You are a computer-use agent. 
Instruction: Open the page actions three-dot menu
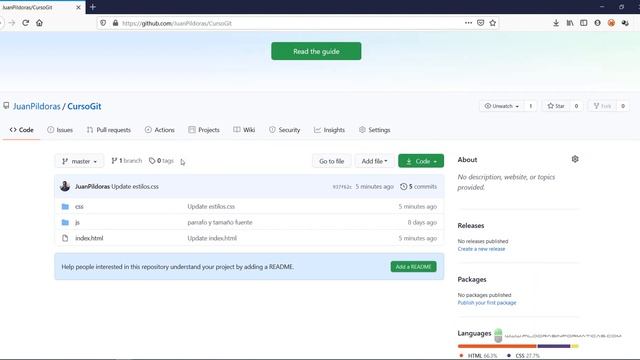click(468, 23)
